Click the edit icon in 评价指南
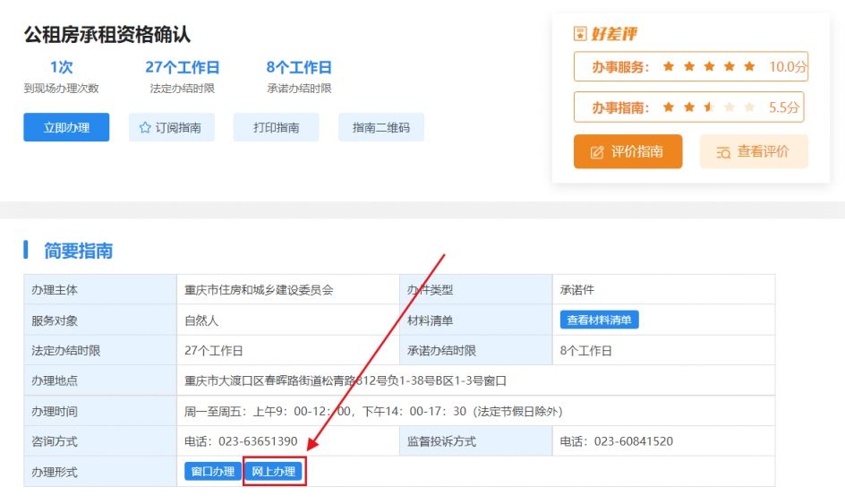 point(596,152)
